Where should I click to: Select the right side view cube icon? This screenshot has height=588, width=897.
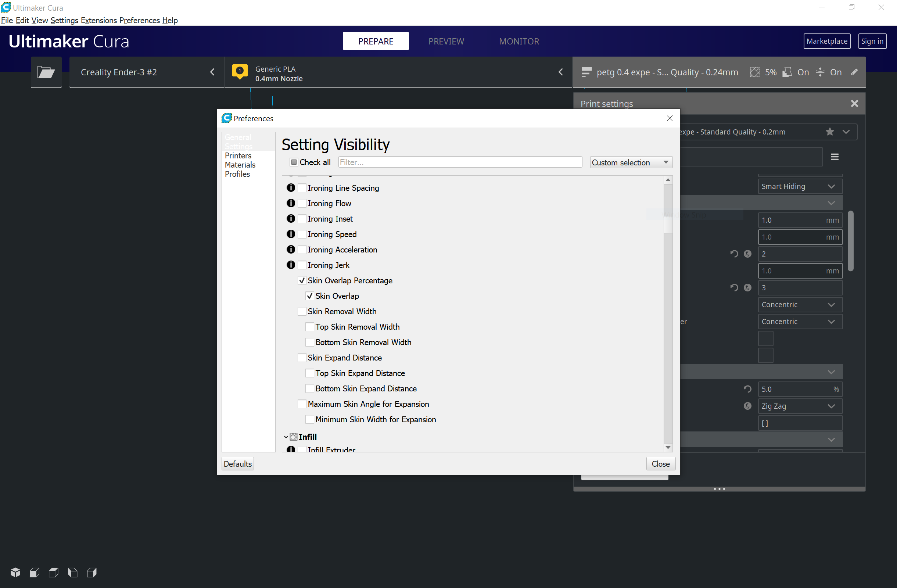point(92,572)
